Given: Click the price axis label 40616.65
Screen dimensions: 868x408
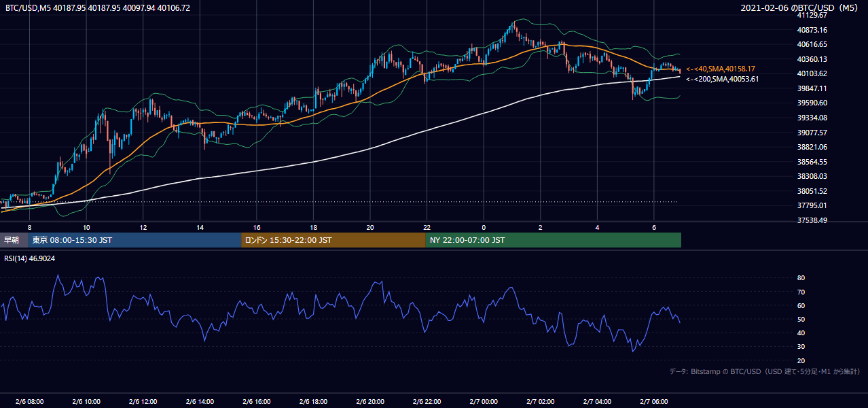Looking at the screenshot, I should pyautogui.click(x=812, y=44).
